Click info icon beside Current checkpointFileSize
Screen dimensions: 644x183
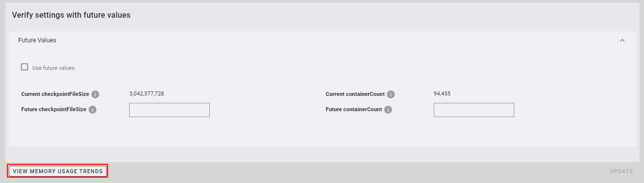point(95,94)
